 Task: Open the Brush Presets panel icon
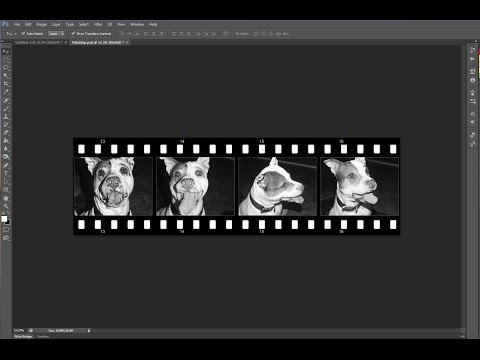click(x=472, y=101)
